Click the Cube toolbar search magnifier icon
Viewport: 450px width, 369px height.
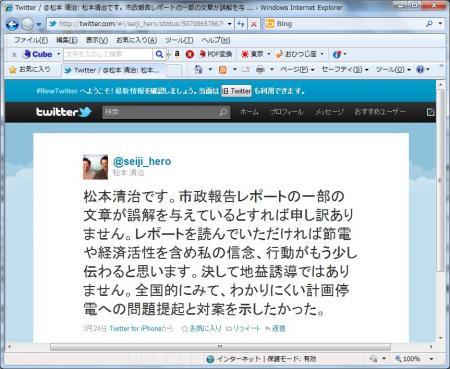(x=159, y=54)
